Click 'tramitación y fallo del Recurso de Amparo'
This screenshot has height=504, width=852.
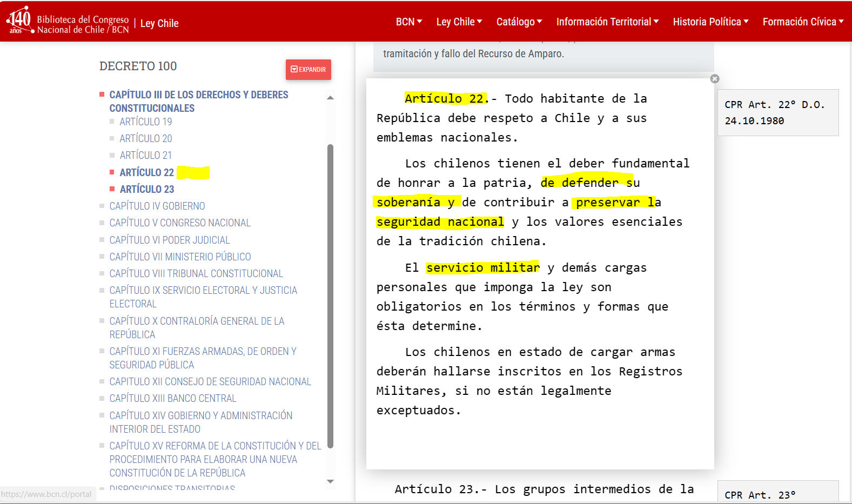[x=474, y=53]
